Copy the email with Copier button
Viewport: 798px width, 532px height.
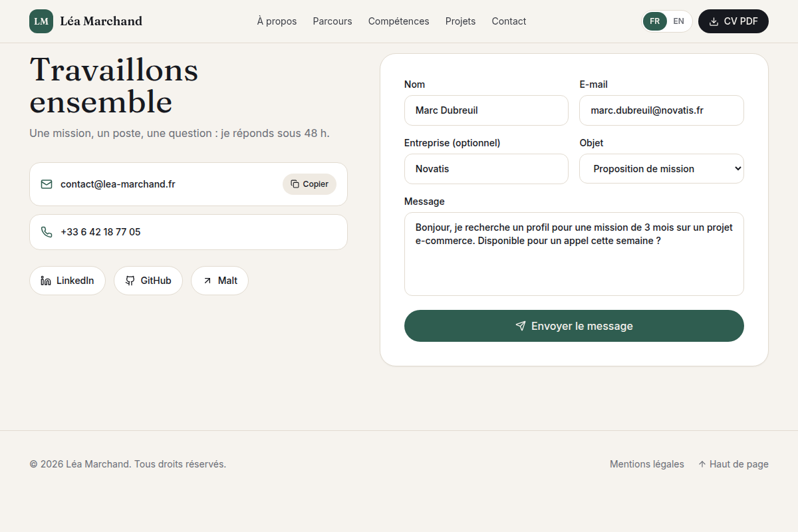(x=309, y=184)
